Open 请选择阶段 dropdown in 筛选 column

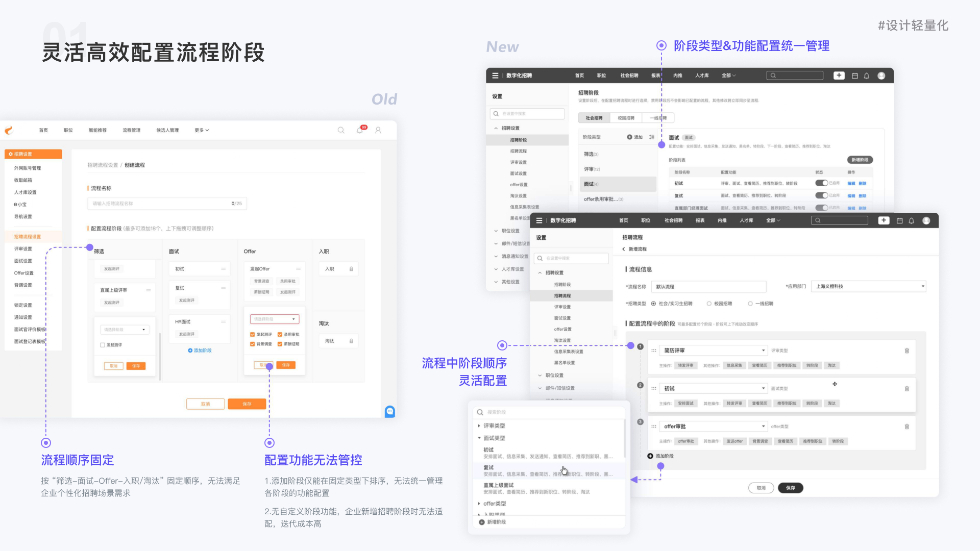125,330
